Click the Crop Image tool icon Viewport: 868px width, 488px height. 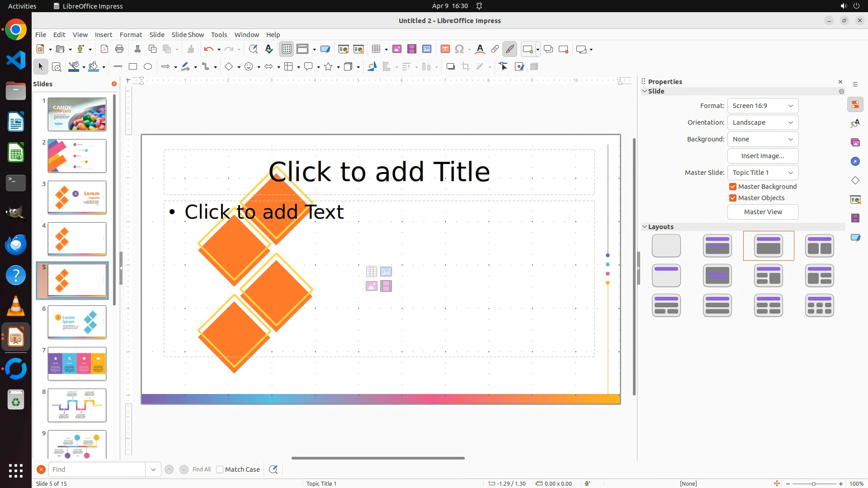click(x=466, y=67)
